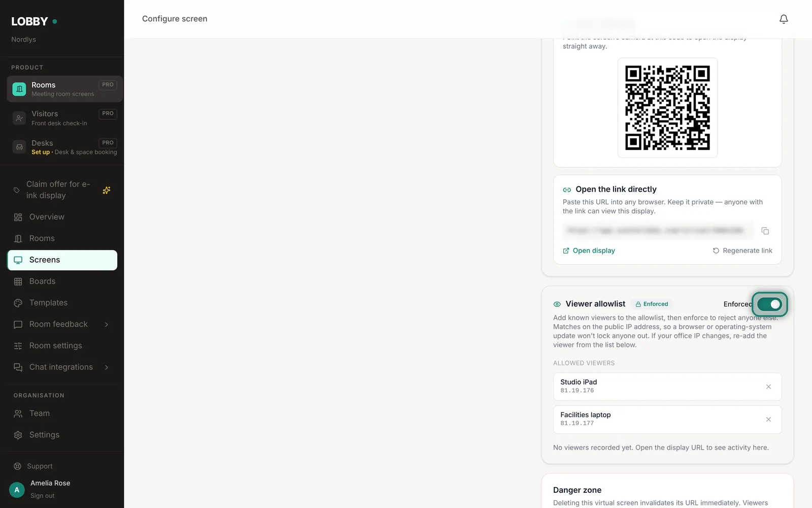Click the Viewer allowlist eye icon
The image size is (812, 508).
pos(557,304)
